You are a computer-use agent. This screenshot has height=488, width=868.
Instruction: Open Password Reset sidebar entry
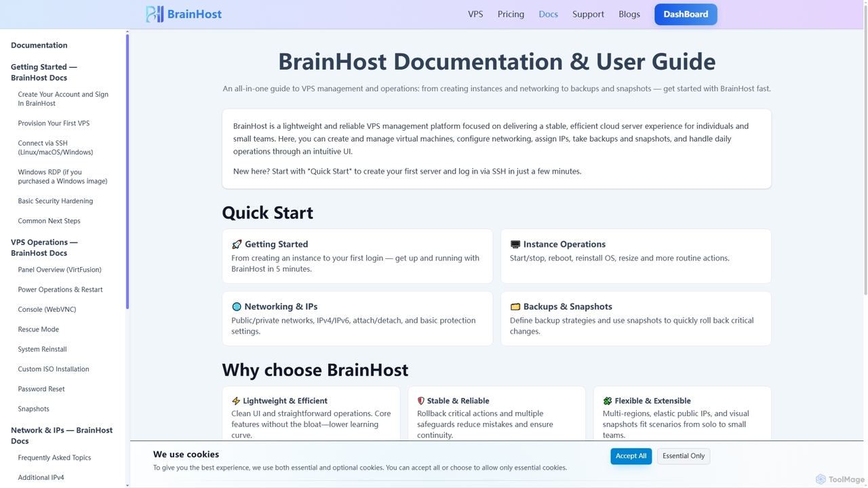(41, 389)
